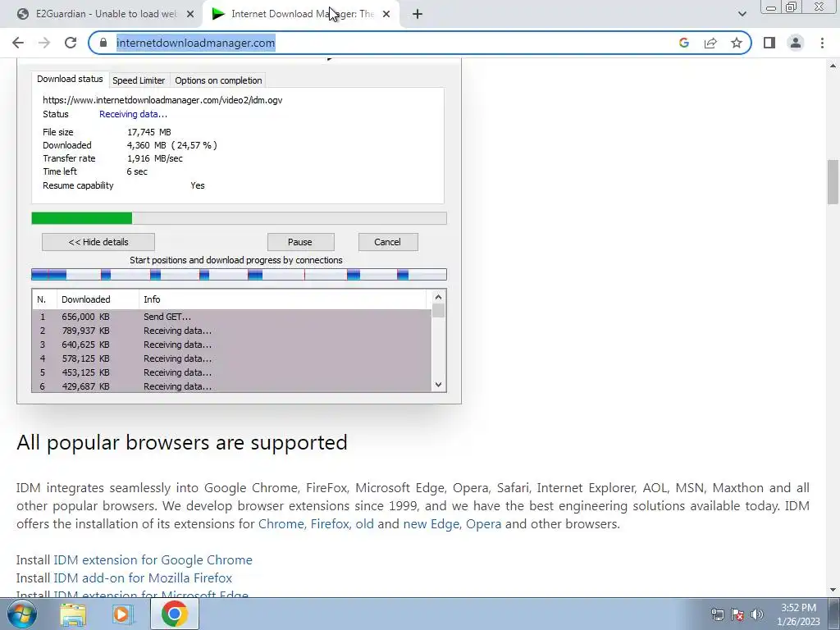The width and height of the screenshot is (840, 630).
Task: Launch Windows Media Player from taskbar
Action: coord(122,614)
